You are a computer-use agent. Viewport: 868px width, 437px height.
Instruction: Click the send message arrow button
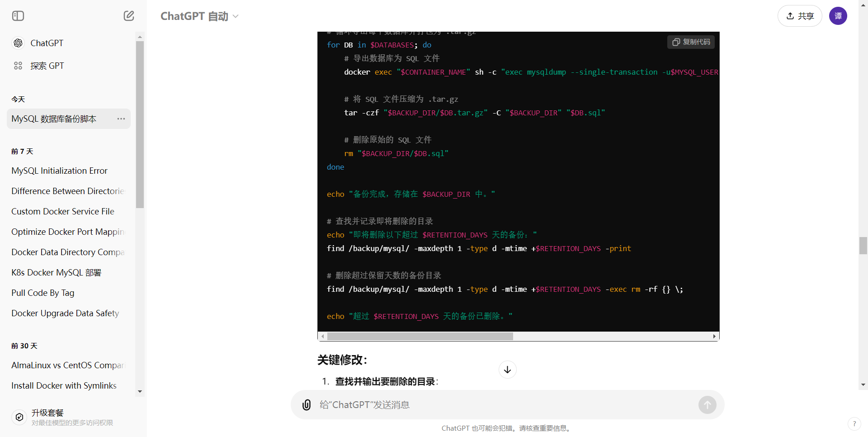coord(708,405)
